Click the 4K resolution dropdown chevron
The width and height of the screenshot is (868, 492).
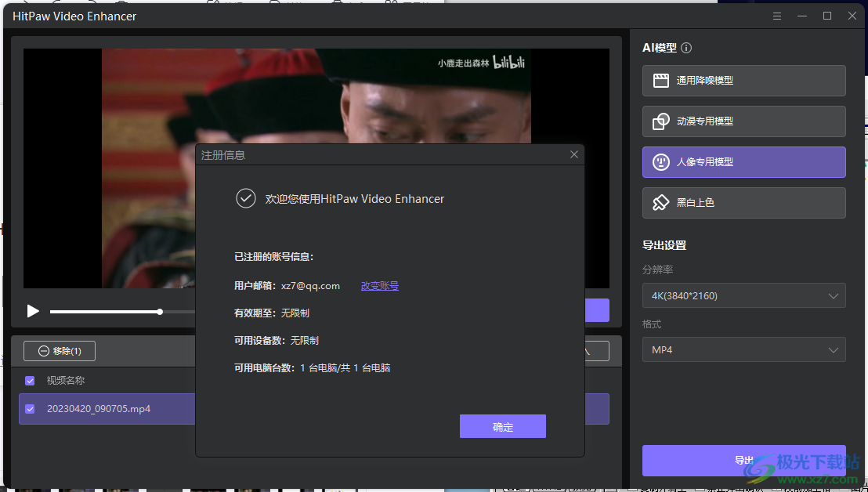click(833, 296)
